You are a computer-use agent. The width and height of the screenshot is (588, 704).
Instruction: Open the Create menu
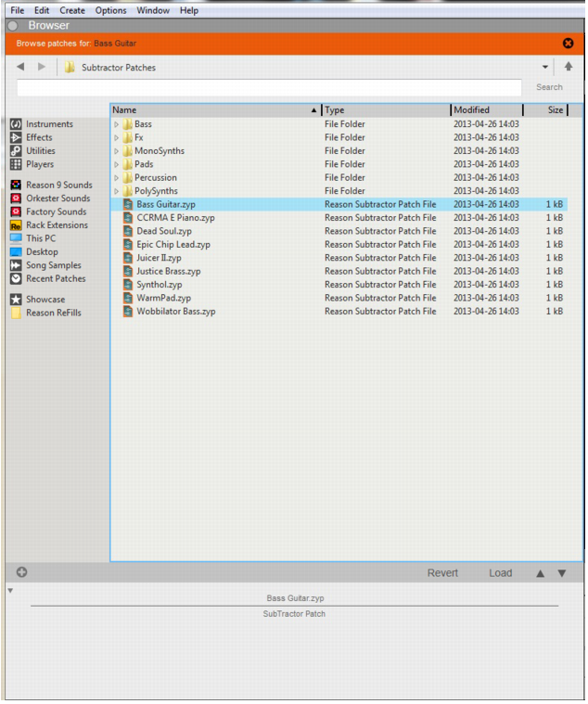pyautogui.click(x=72, y=10)
